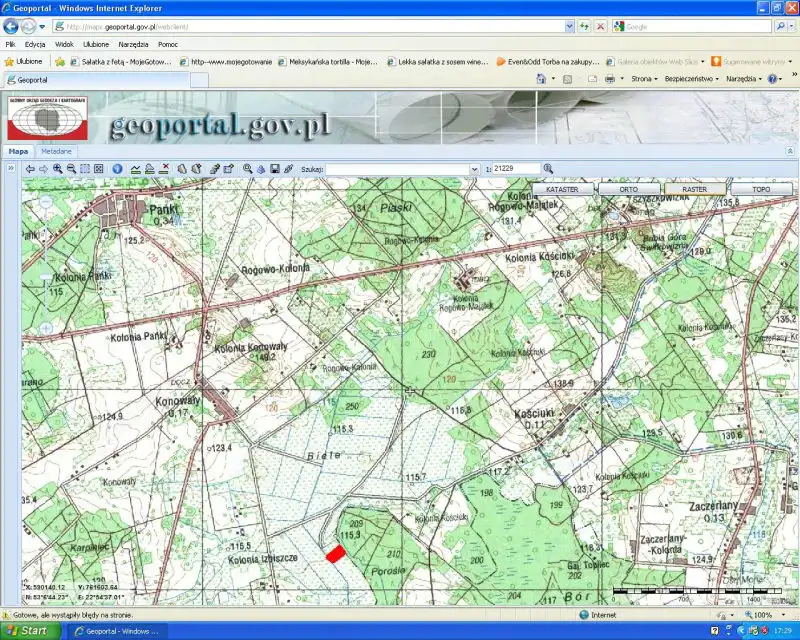Open the address bar history dropdown
The height and width of the screenshot is (640, 800).
point(569,27)
